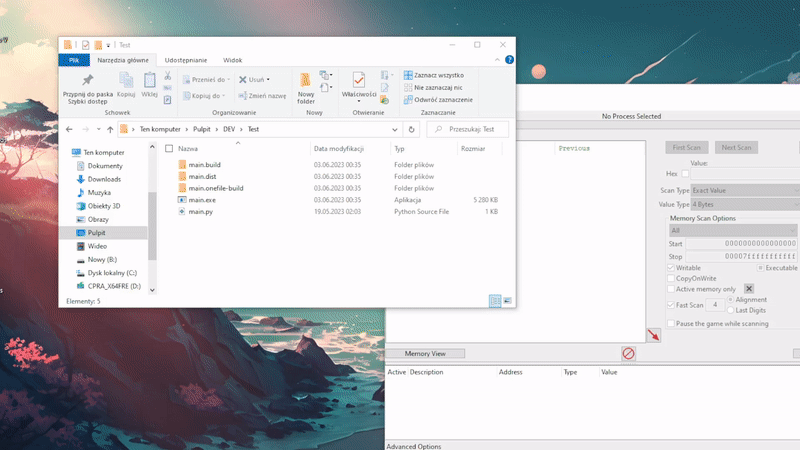
Task: Toggle the Writable checkbox
Action: (x=671, y=267)
